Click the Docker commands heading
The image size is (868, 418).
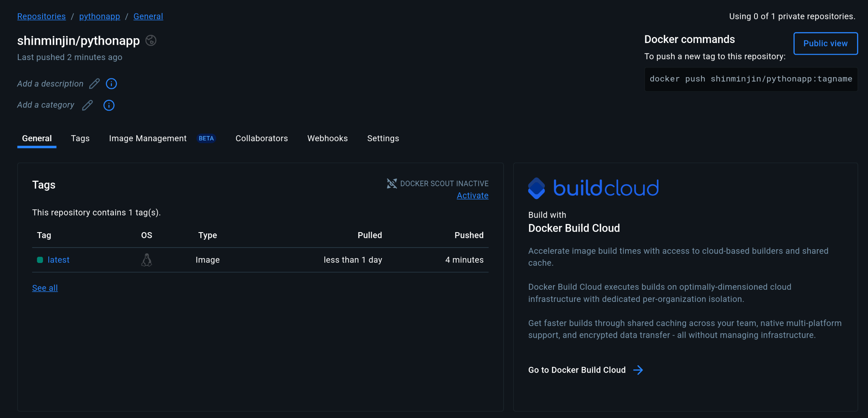pyautogui.click(x=690, y=39)
